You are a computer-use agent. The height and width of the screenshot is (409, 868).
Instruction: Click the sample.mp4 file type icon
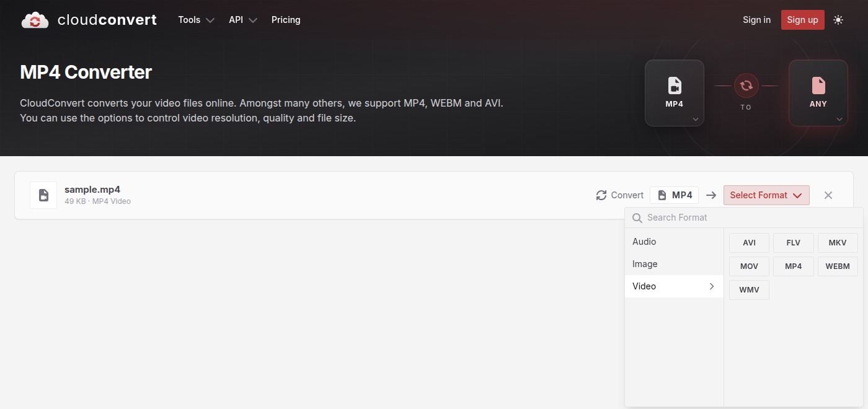tap(43, 195)
